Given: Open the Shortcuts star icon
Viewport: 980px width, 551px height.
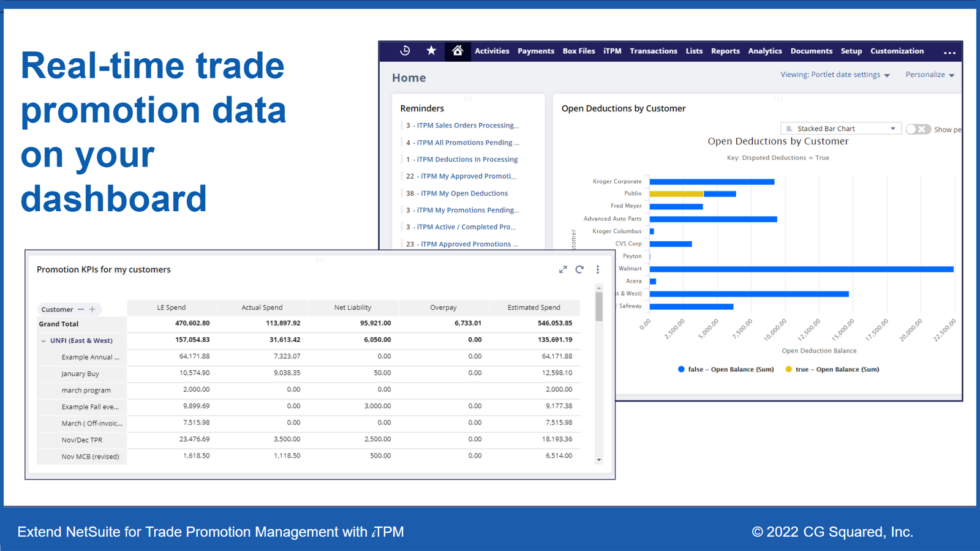Looking at the screenshot, I should coord(431,51).
